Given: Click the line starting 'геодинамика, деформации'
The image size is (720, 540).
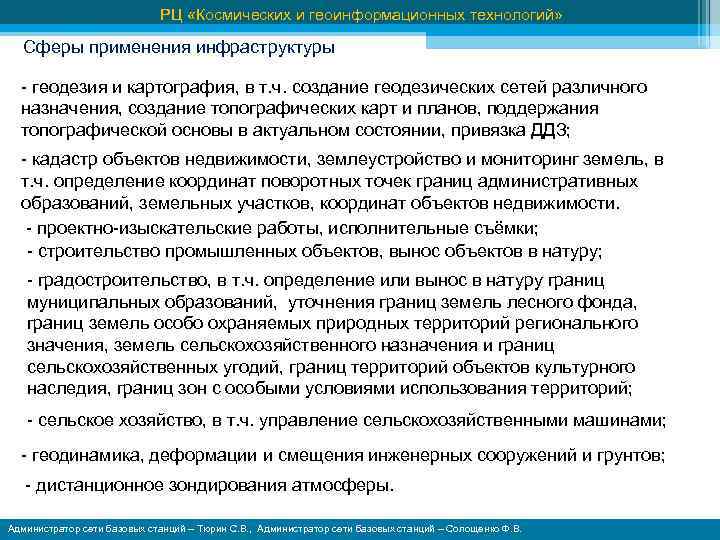Looking at the screenshot, I should [343, 456].
